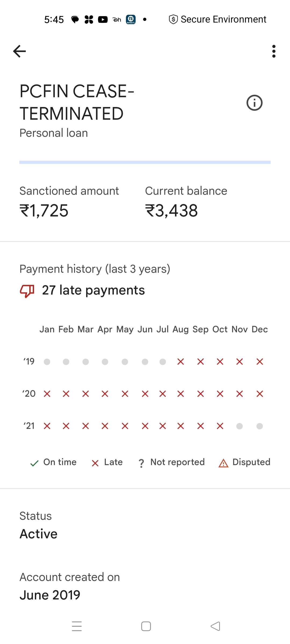This screenshot has width=290, height=644.
Task: Tap the January 2019 grey dot
Action: (47, 362)
